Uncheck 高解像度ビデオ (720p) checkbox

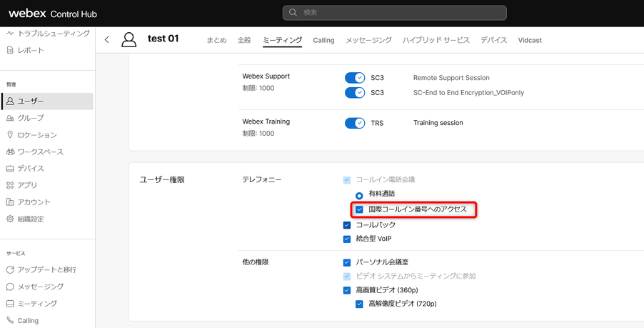pyautogui.click(x=359, y=304)
